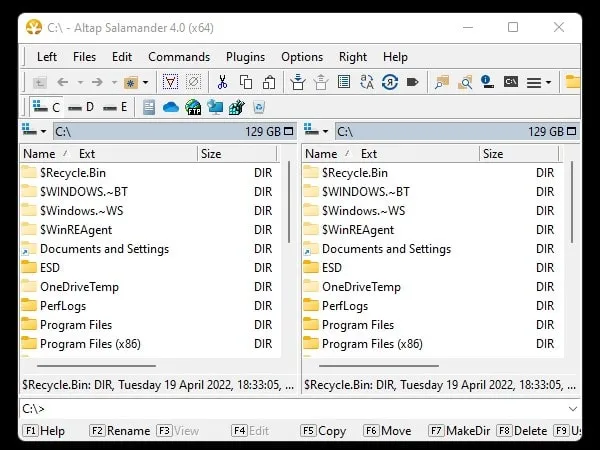The width and height of the screenshot is (600, 450).
Task: Open the left panel change drive dropdown
Action: [x=34, y=130]
